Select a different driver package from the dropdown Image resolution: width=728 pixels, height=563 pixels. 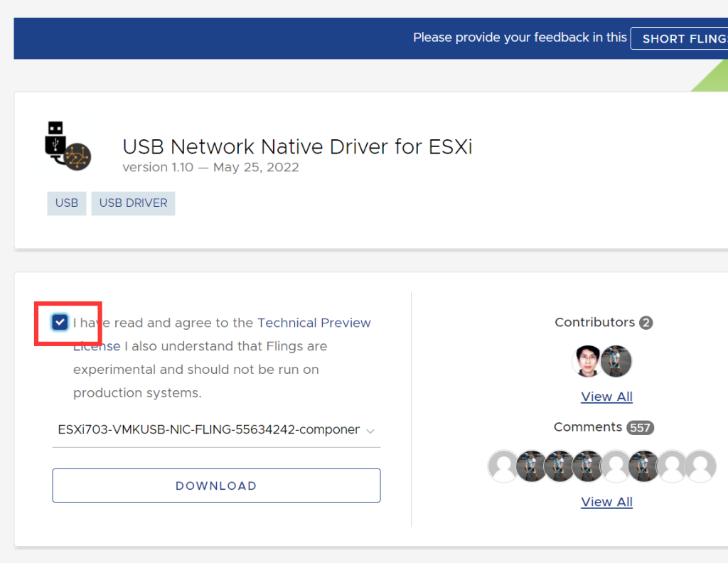tap(213, 430)
